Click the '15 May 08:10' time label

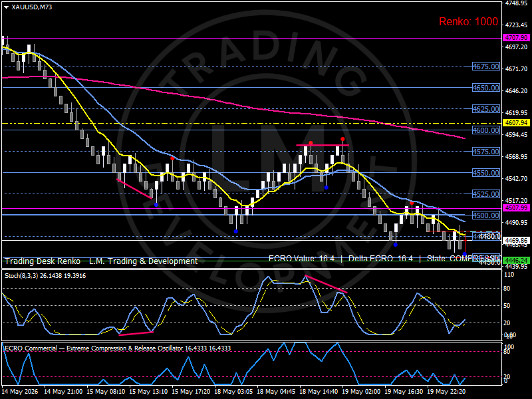point(106,391)
